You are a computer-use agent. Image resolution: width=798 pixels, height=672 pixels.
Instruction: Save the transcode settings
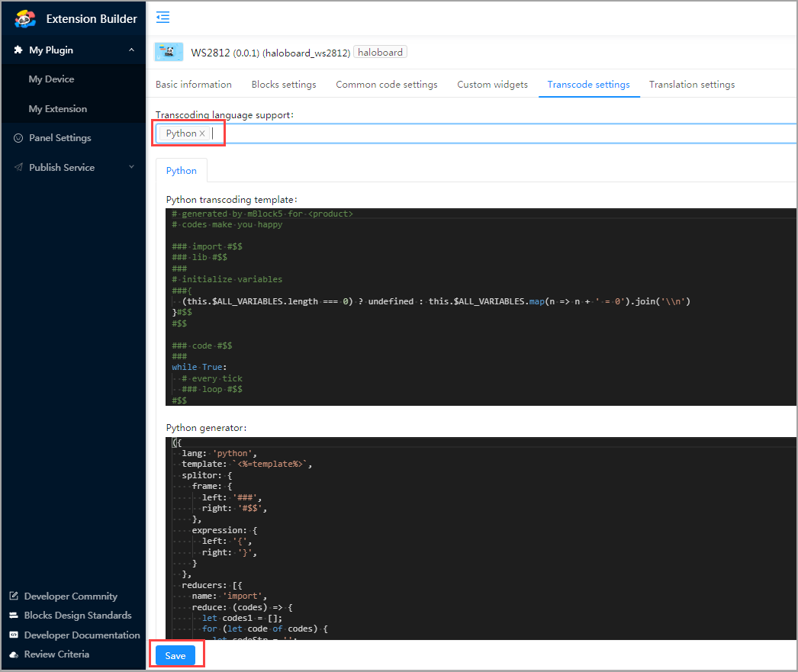click(175, 656)
